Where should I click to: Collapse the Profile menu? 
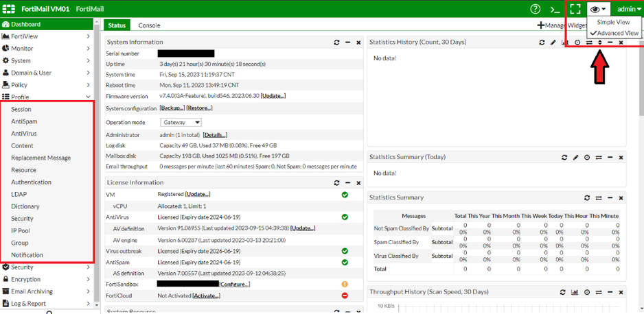tap(46, 97)
